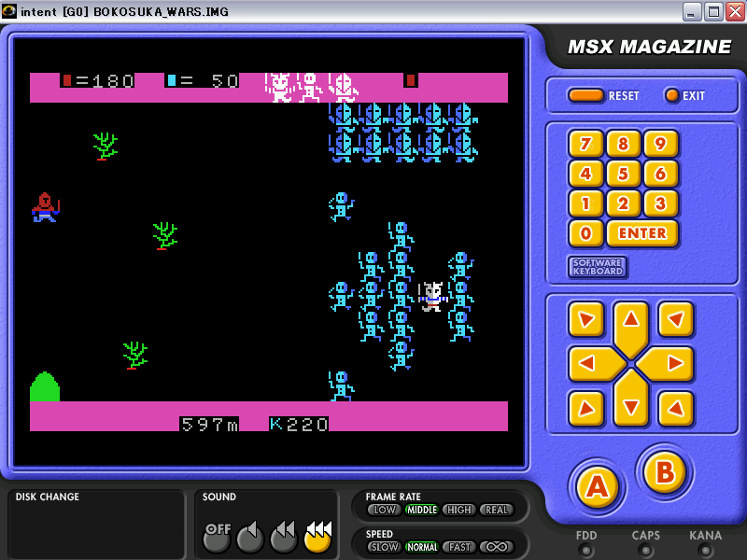Click the K220 power readout
The height and width of the screenshot is (560, 747).
299,424
